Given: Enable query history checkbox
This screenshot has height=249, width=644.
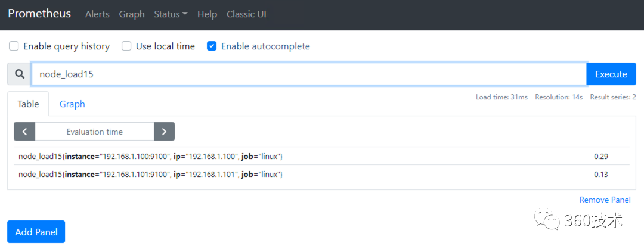Looking at the screenshot, I should (14, 46).
